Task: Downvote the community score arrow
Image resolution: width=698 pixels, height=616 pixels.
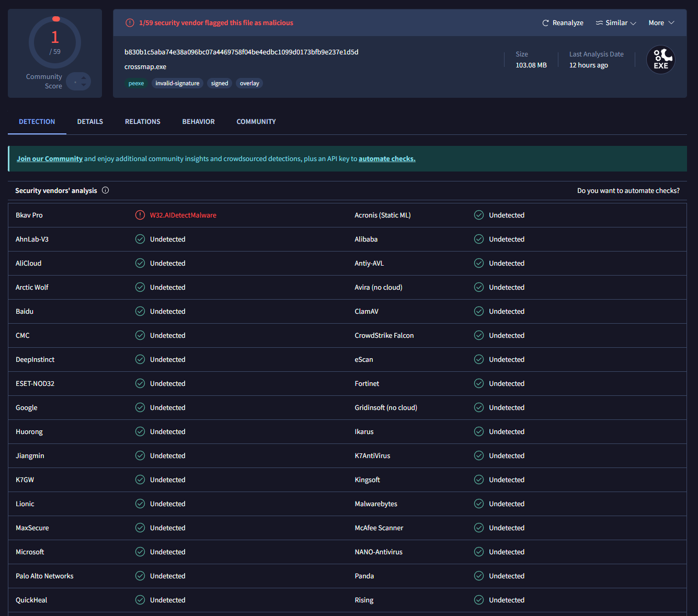Action: [x=84, y=85]
